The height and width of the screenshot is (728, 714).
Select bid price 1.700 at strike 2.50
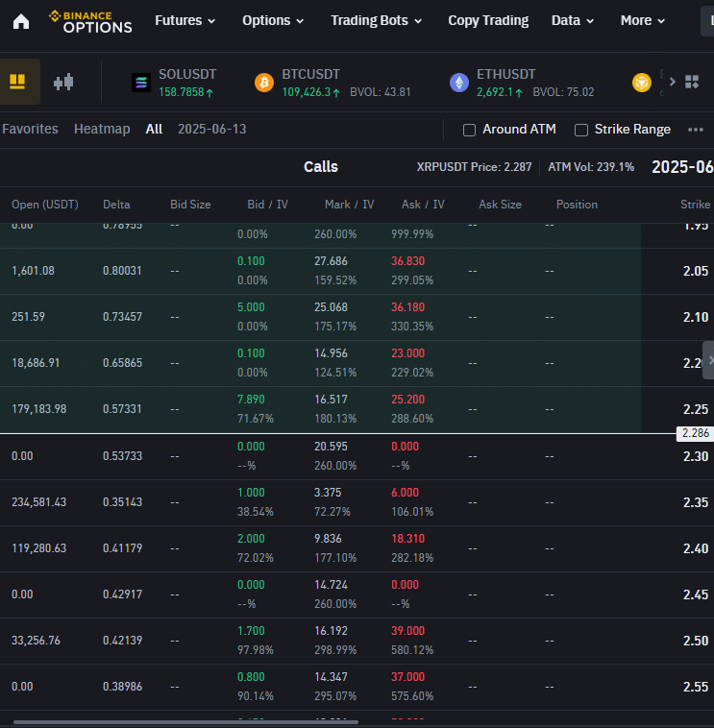point(251,631)
